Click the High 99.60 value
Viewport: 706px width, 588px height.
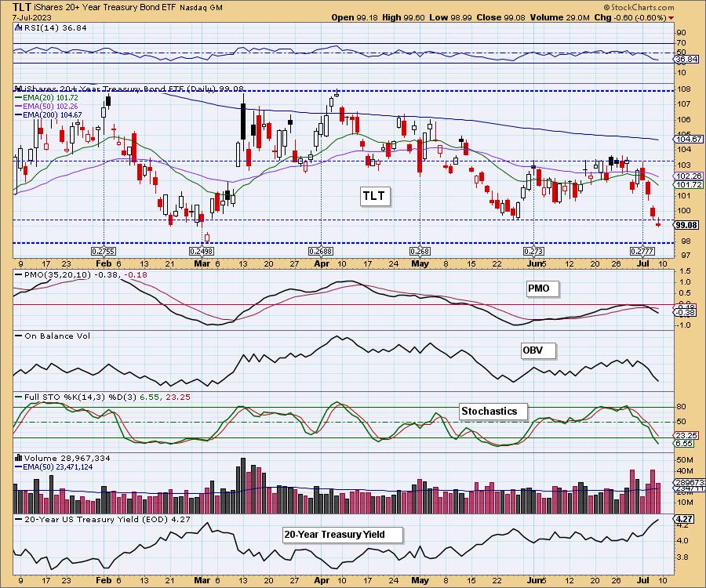403,17
